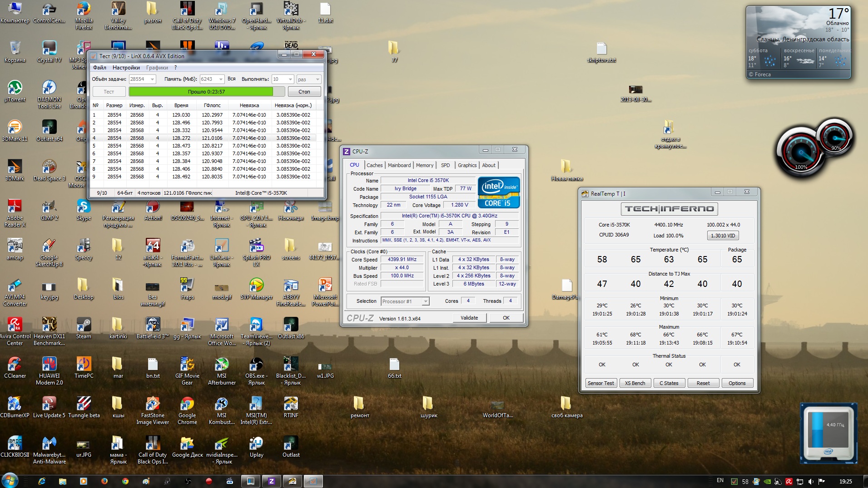Click the Sensor Test button in RealTemp
The height and width of the screenshot is (488, 868).
click(x=600, y=383)
